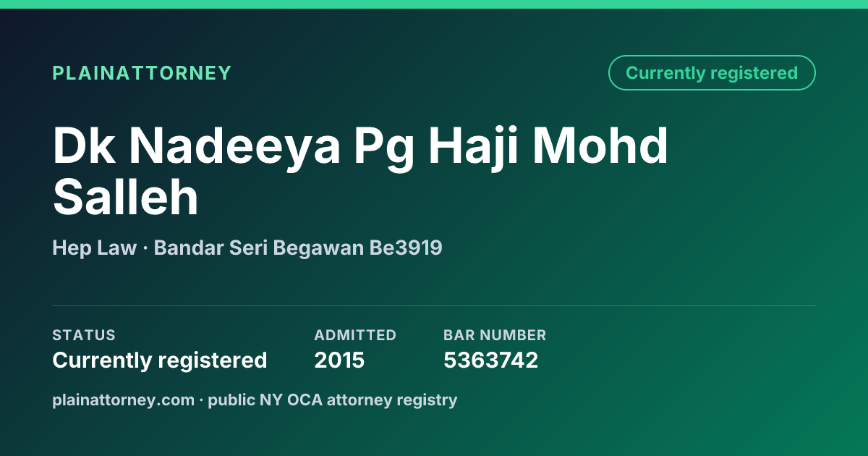Click the ADMITTED field label
The height and width of the screenshot is (456, 868).
coord(355,335)
